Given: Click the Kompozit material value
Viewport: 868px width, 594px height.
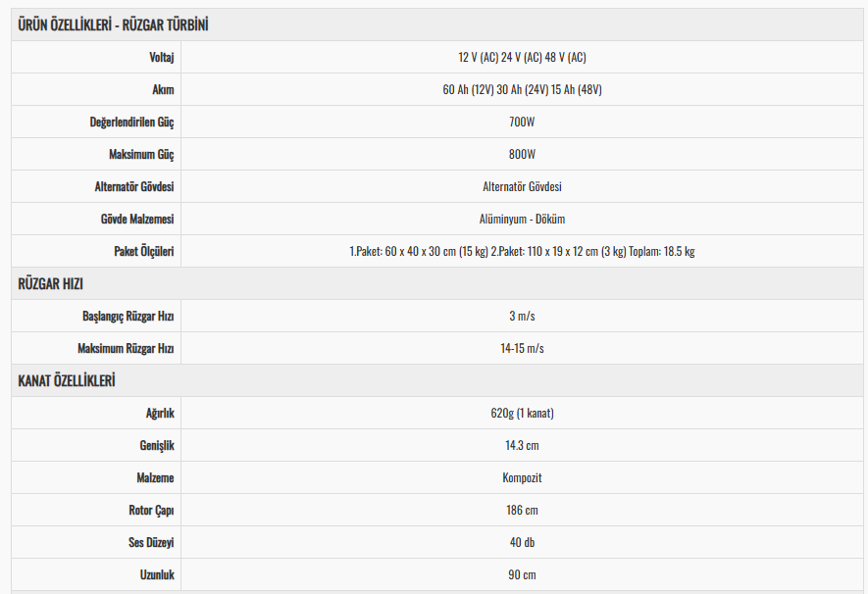Looking at the screenshot, I should [522, 478].
